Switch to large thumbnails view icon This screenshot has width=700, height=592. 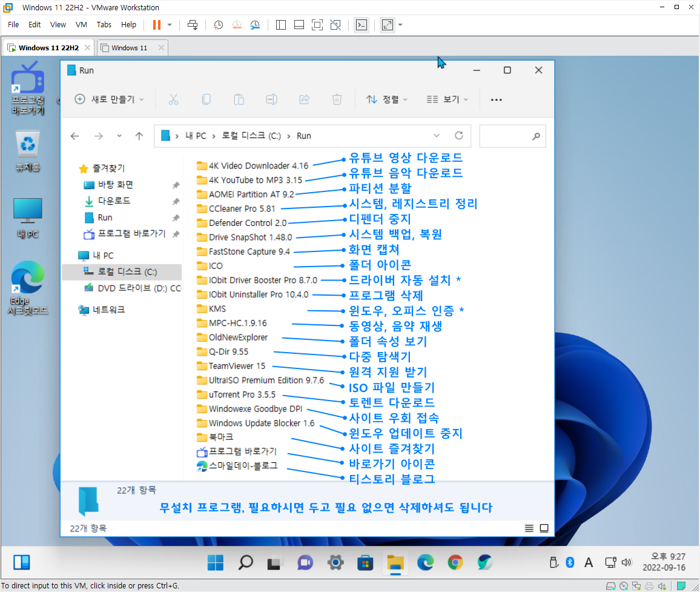(544, 528)
